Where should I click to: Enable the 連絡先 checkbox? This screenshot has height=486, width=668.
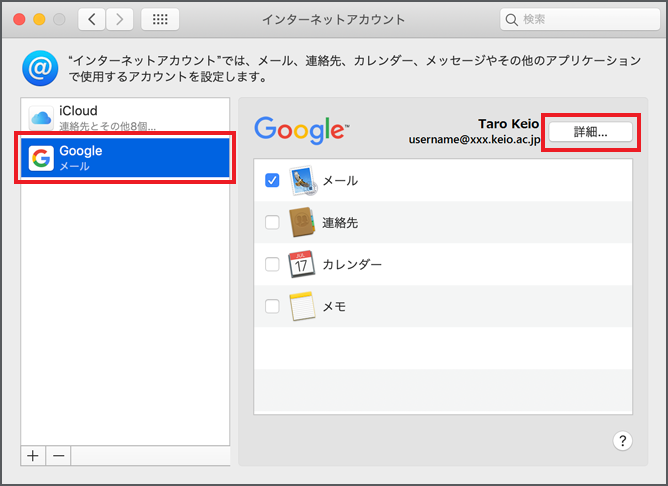coord(272,222)
